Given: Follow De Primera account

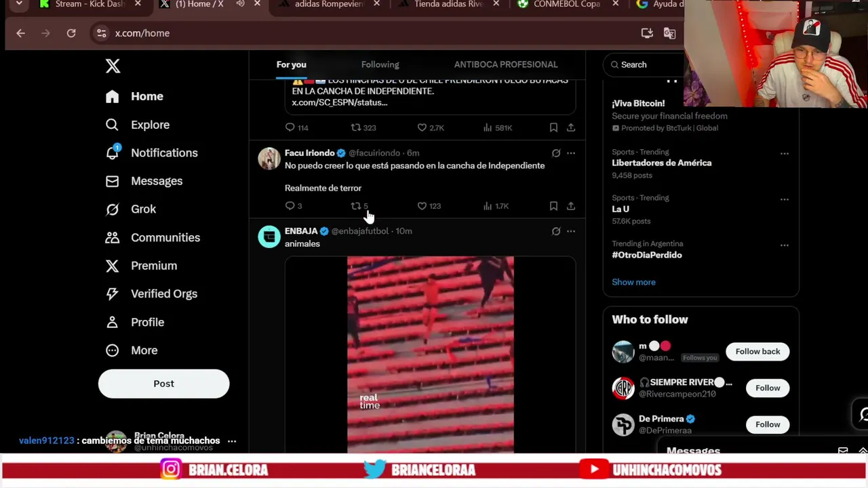Looking at the screenshot, I should click(768, 424).
